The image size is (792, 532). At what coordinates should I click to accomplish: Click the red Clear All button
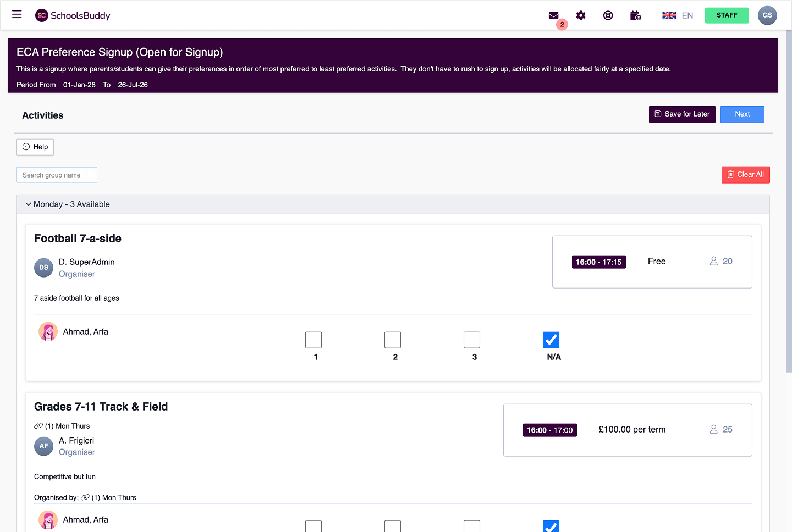(x=745, y=175)
